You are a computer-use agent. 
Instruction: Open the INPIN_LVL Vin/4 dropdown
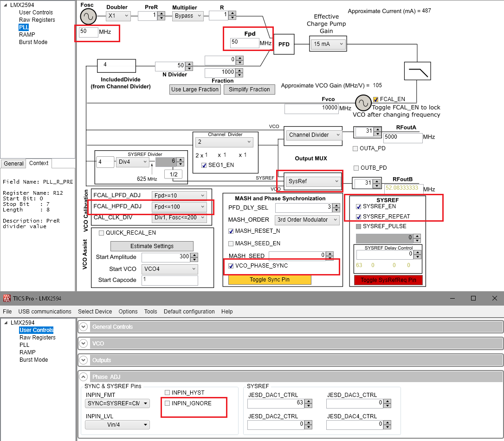tap(117, 425)
